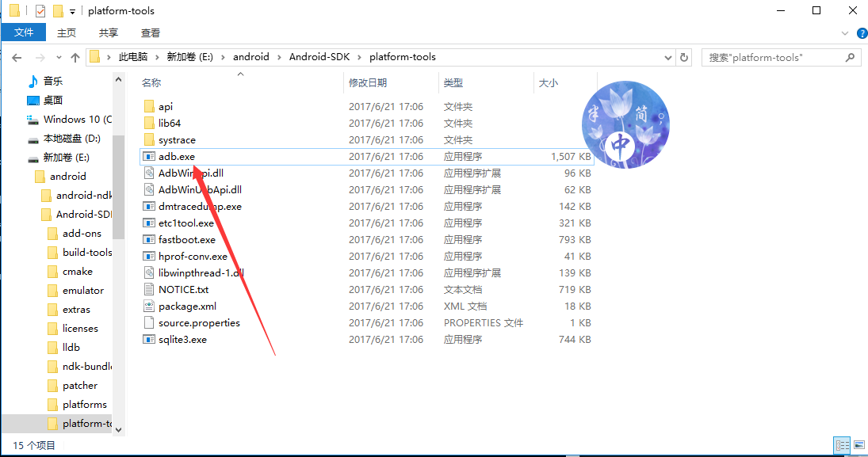
Task: Click the Android-SDK breadcrumb segment
Action: click(319, 57)
